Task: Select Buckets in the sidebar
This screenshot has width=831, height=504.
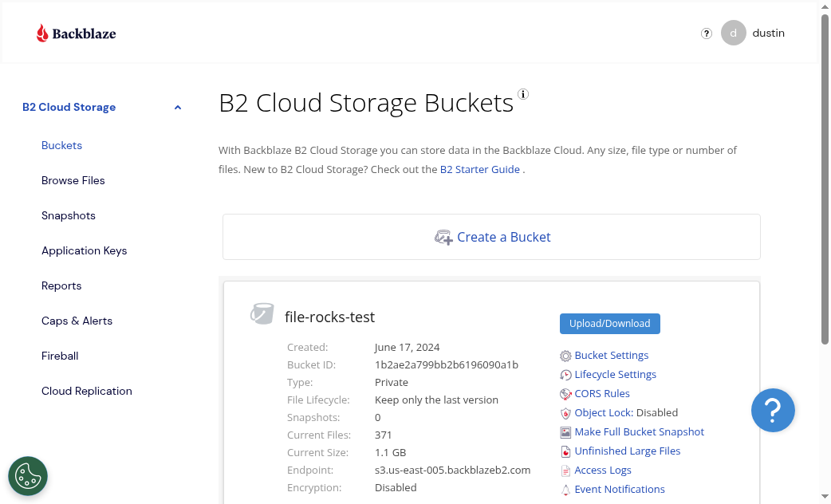Action: pyautogui.click(x=61, y=145)
